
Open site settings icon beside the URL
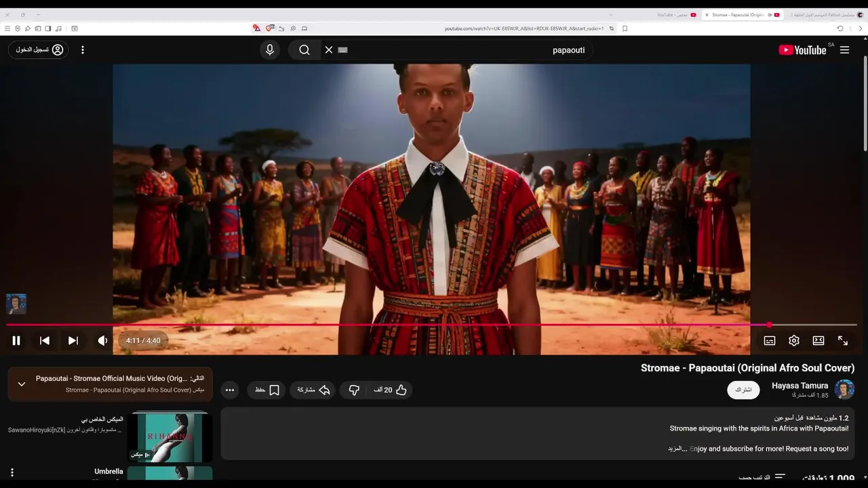pyautogui.click(x=612, y=28)
